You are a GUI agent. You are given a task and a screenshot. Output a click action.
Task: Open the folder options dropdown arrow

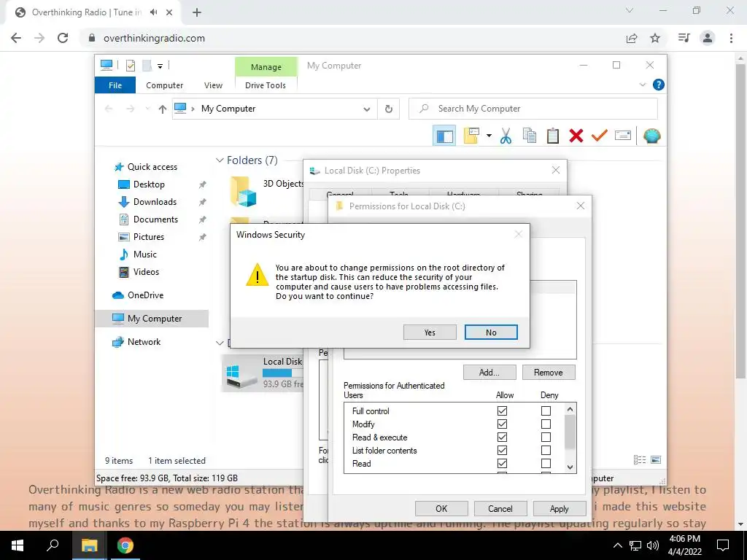pyautogui.click(x=489, y=136)
